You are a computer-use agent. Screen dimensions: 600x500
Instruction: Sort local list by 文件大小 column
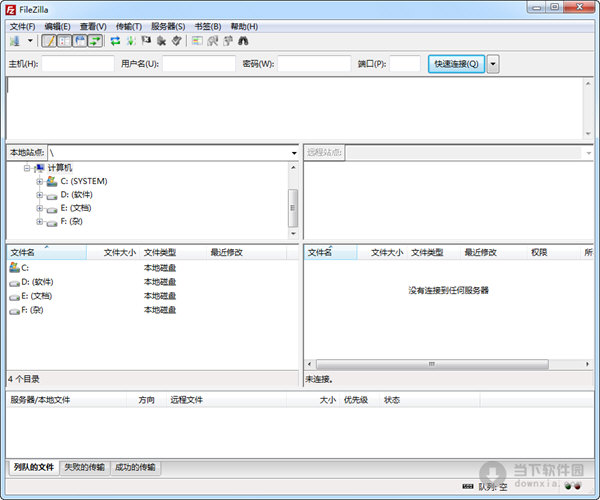tap(113, 252)
